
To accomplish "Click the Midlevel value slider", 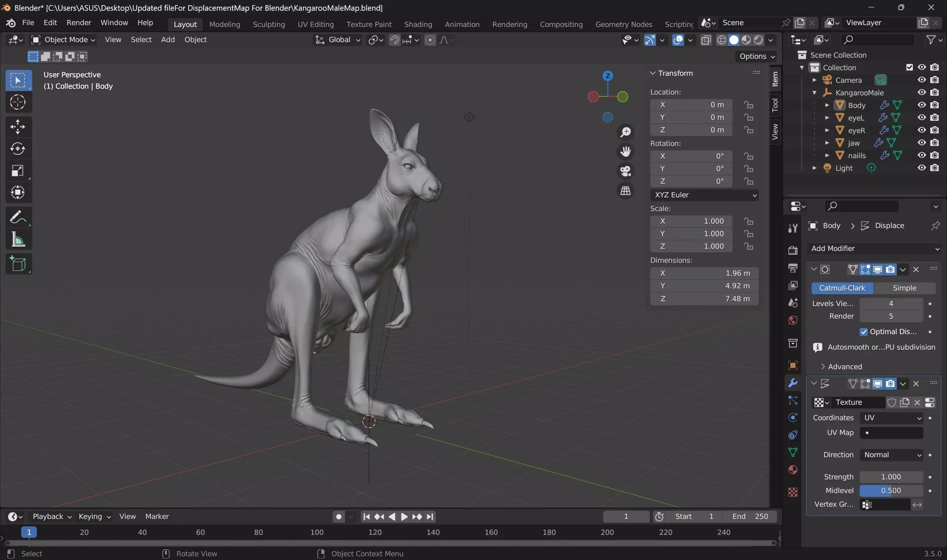I will [x=891, y=491].
